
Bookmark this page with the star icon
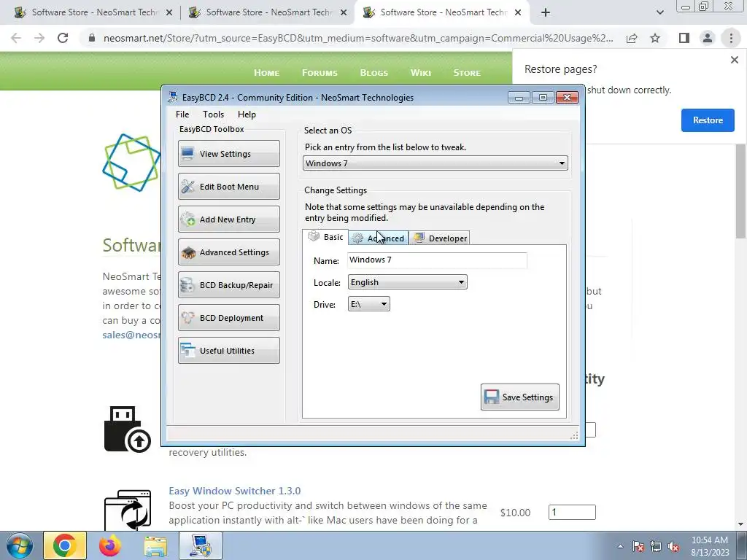click(x=655, y=38)
